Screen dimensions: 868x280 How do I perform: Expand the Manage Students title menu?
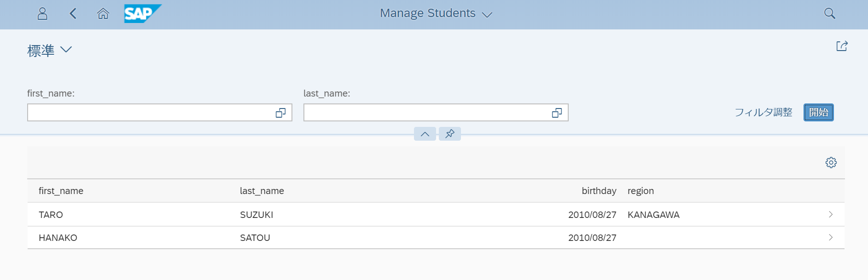[487, 15]
